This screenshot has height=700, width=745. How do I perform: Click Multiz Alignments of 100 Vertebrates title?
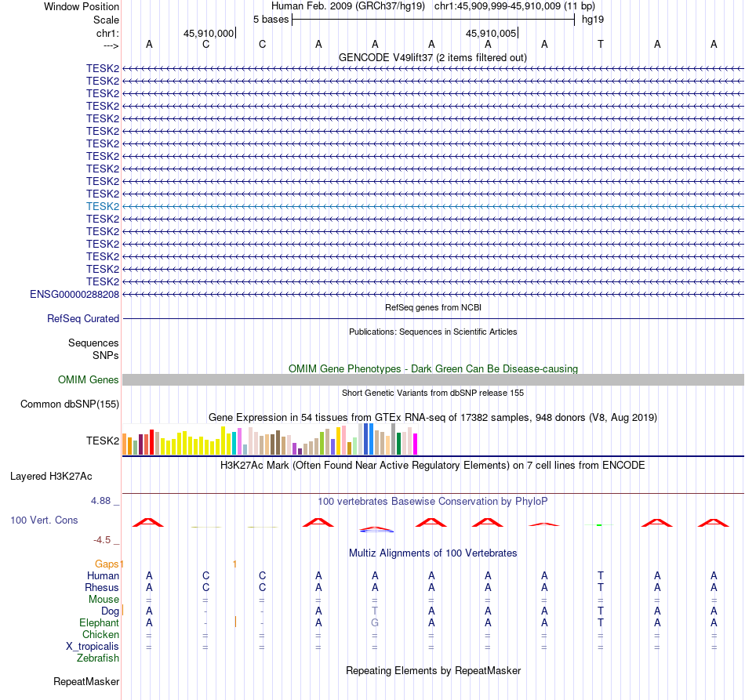[433, 553]
